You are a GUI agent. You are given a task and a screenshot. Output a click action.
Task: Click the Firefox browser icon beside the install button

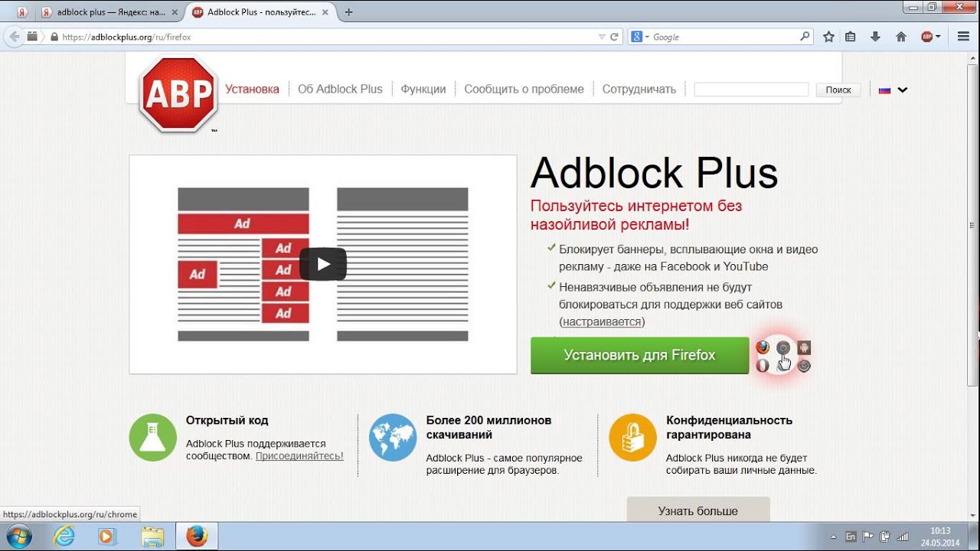pos(763,347)
